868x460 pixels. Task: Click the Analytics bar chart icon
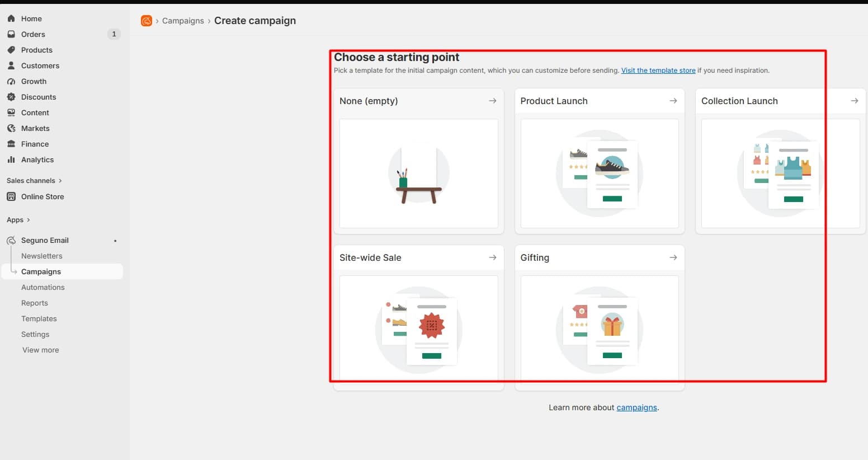point(11,159)
